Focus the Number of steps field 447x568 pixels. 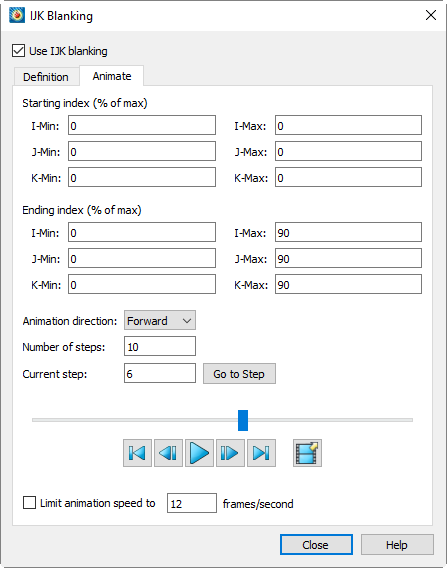coord(160,346)
